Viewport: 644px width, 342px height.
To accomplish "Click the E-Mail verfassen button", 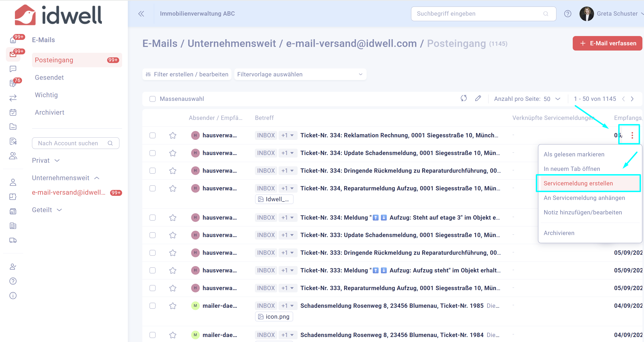I will click(x=607, y=44).
